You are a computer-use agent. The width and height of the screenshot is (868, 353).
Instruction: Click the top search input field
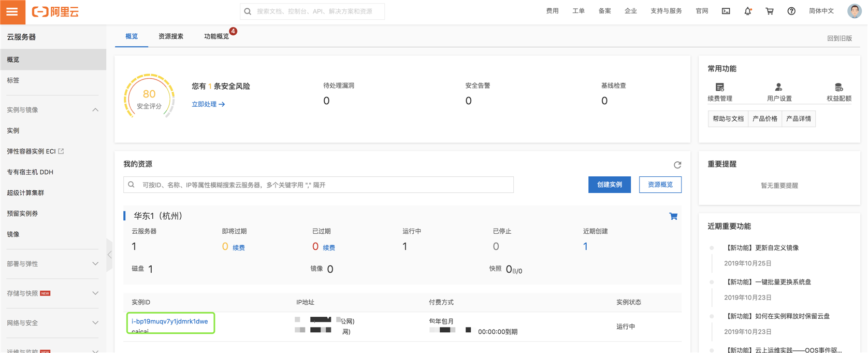tap(312, 11)
